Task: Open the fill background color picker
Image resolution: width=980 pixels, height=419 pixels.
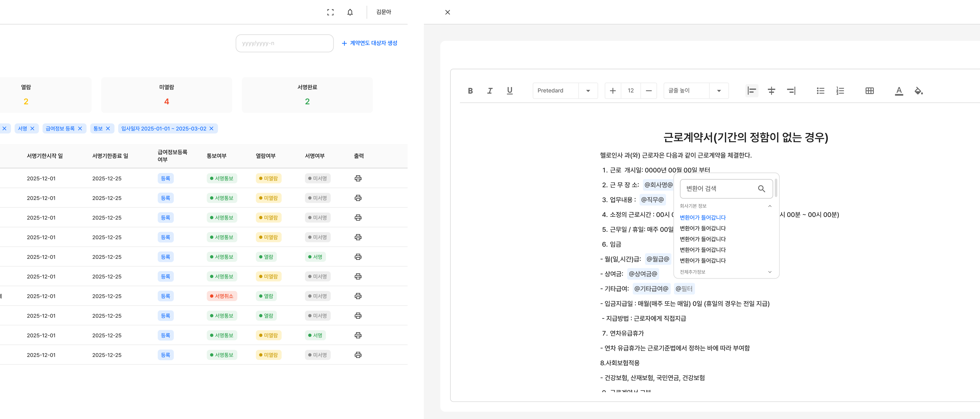Action: (x=918, y=90)
